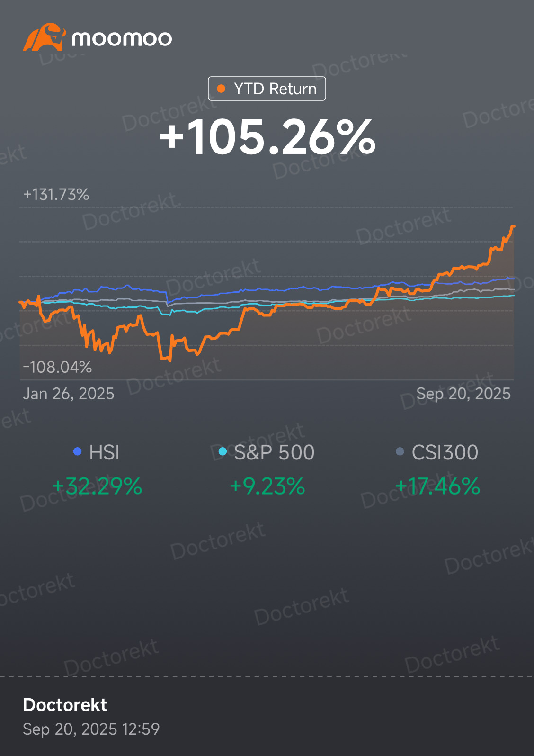Viewport: 534px width, 756px height.
Task: Click the CSI300 index label
Action: 445,452
